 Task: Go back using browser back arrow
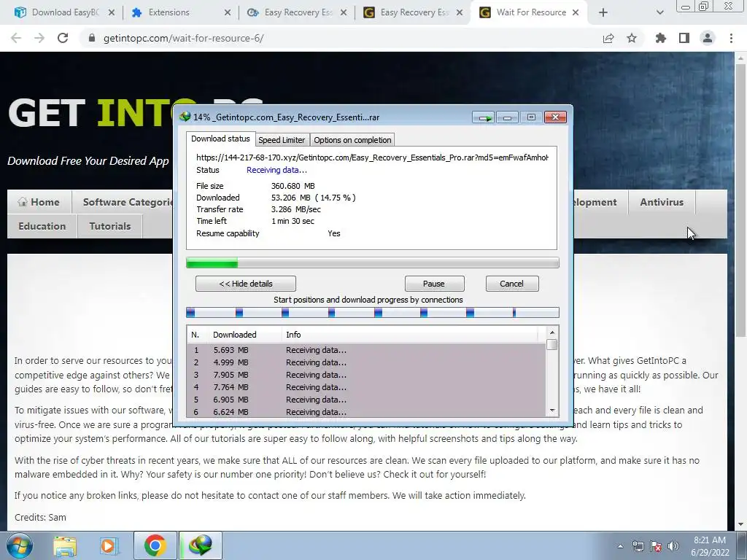[16, 38]
